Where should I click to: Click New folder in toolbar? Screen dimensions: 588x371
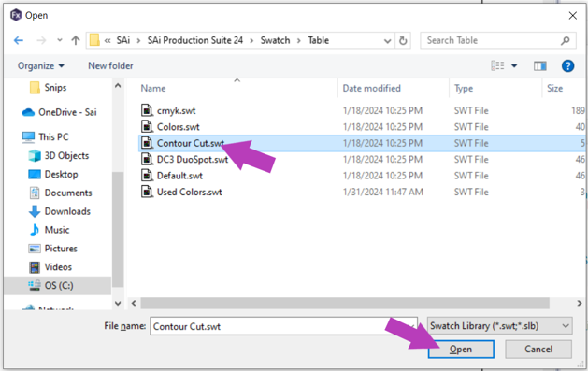coord(110,66)
